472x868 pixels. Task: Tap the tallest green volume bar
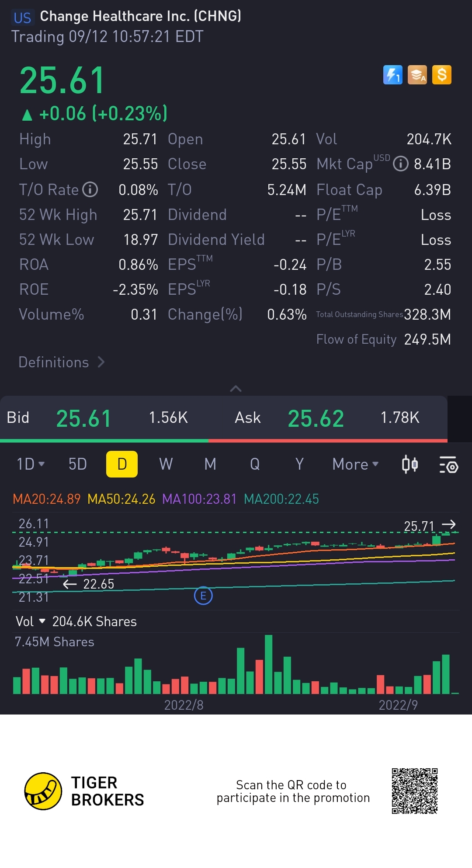point(269,664)
